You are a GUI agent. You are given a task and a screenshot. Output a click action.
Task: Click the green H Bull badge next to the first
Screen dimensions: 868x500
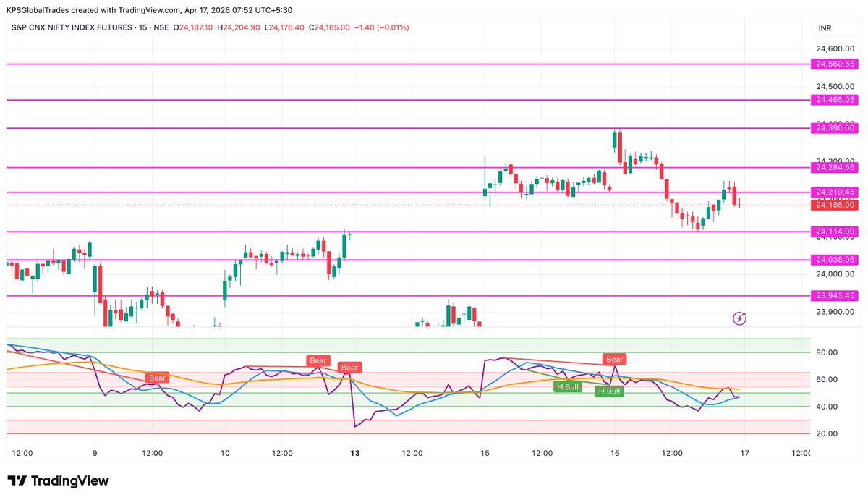(x=610, y=391)
